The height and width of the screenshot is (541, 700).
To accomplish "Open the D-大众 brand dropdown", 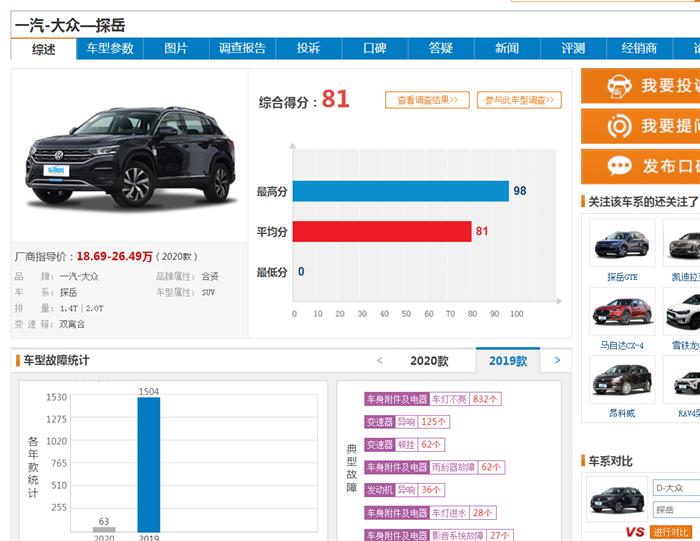I will [676, 488].
